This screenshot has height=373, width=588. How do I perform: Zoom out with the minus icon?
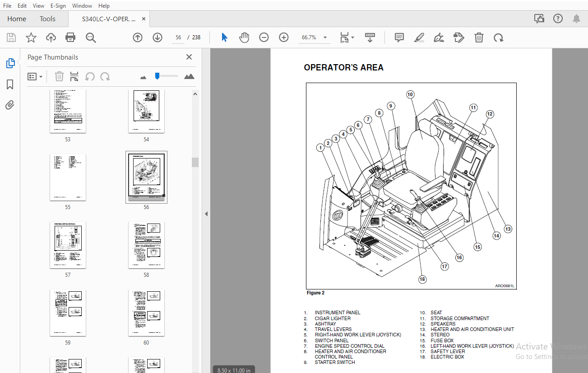point(264,37)
